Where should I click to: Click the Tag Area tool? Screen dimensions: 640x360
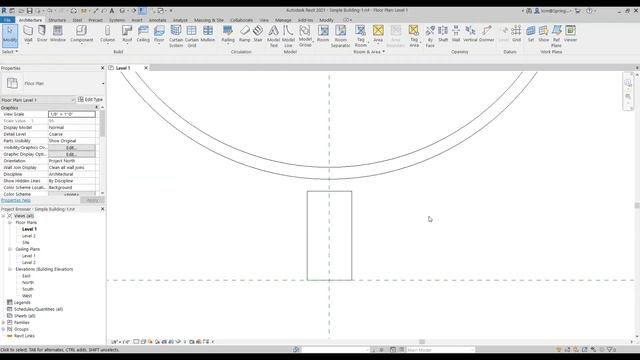(x=414, y=36)
